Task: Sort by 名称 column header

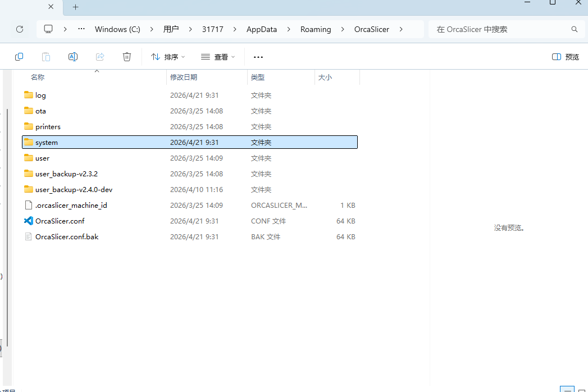Action: click(90, 78)
